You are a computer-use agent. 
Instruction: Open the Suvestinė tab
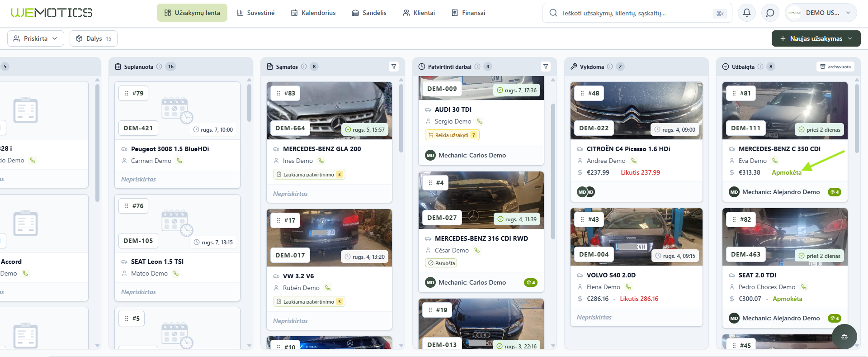coord(255,13)
